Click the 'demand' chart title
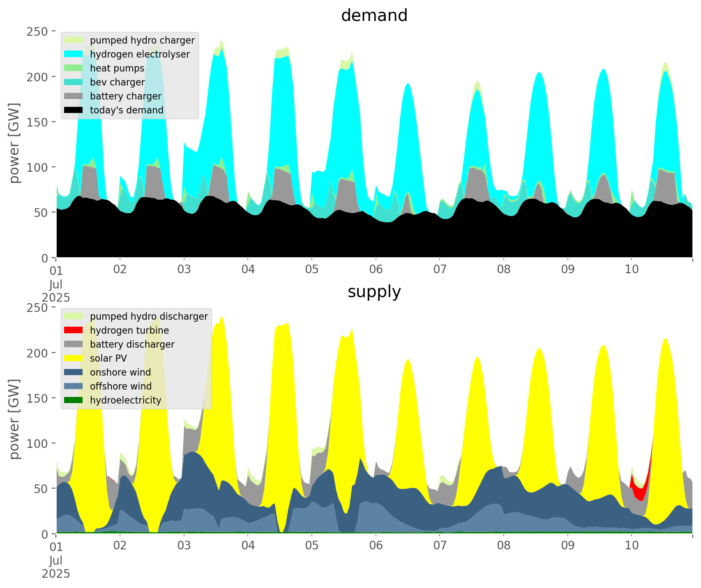This screenshot has height=588, width=701. [x=374, y=16]
